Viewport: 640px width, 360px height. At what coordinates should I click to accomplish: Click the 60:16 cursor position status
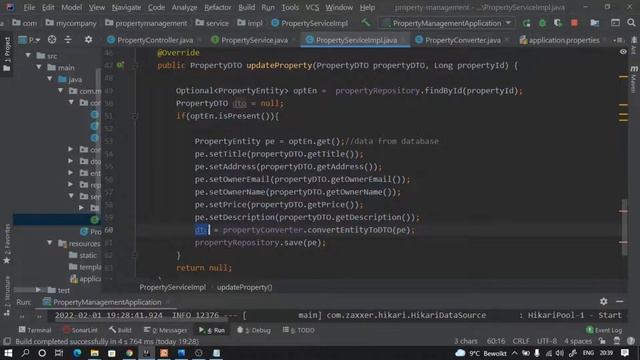(496, 341)
